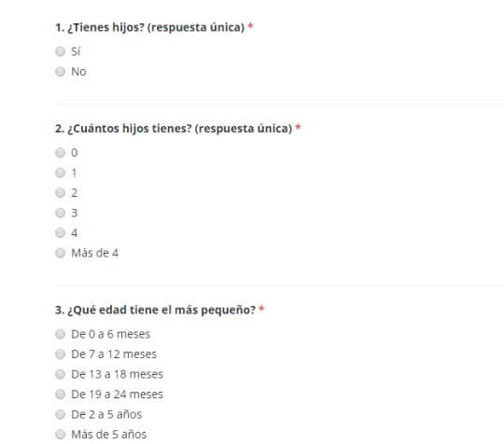The image size is (504, 444).
Task: Pick 'De 13 a 18 meses'
Action: click(60, 374)
